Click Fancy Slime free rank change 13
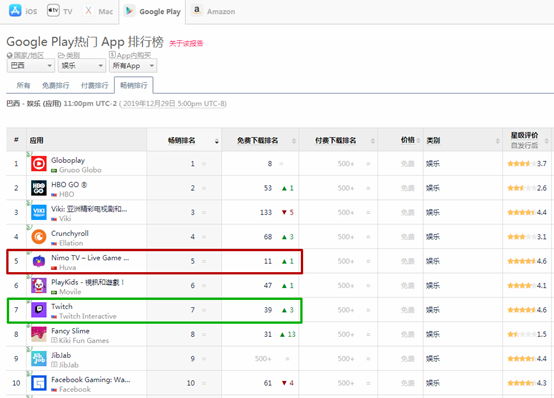This screenshot has height=398, width=554. pos(288,334)
